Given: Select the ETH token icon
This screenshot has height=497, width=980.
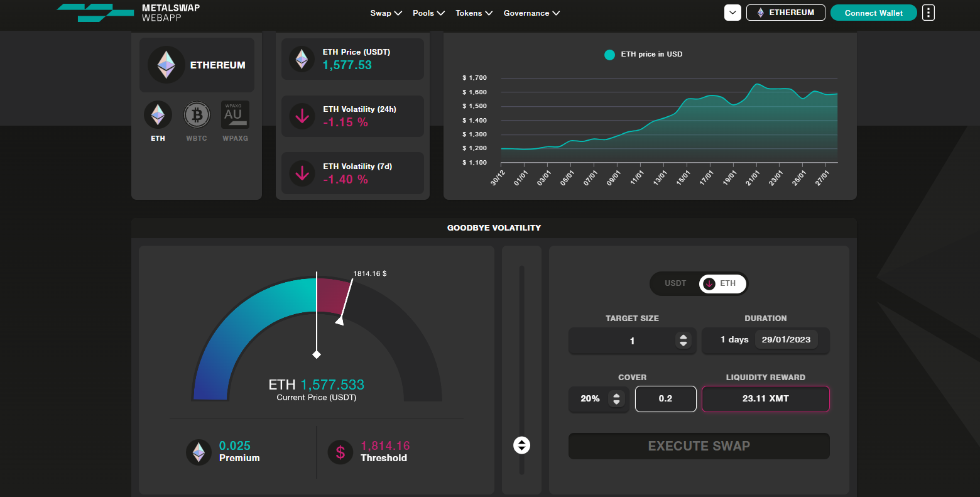Looking at the screenshot, I should click(158, 114).
